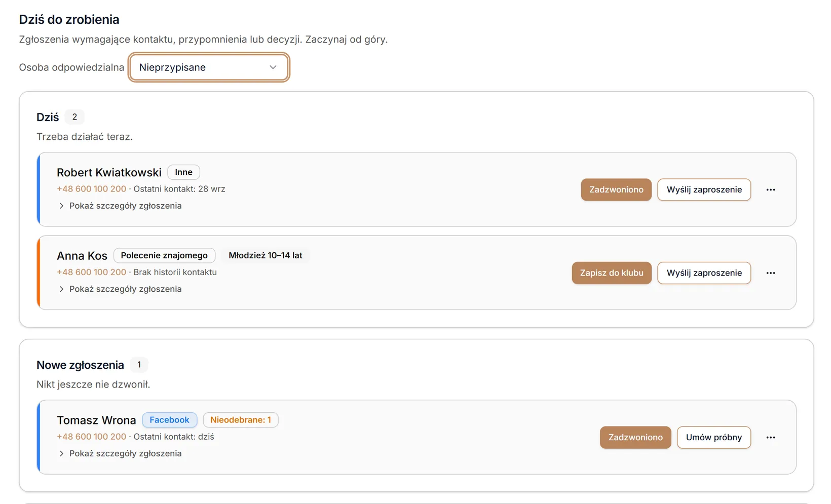Call Robert Kwiatkowski's phone number
This screenshot has height=504, width=831.
(92, 189)
